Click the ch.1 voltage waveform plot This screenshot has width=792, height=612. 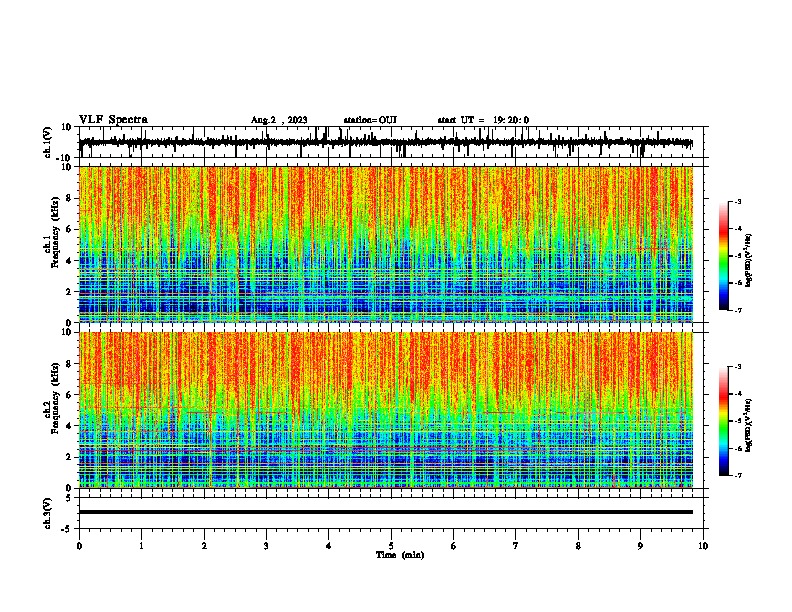[x=390, y=142]
